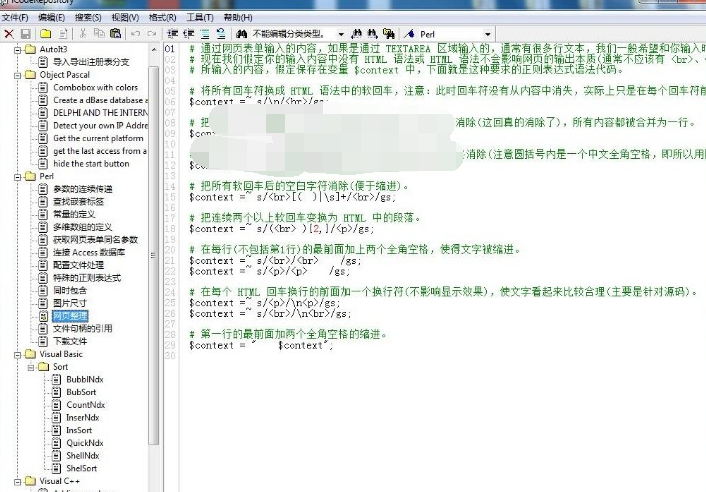Select the ShelSort snippet
Viewport: 706px width, 492px height.
click(81, 468)
